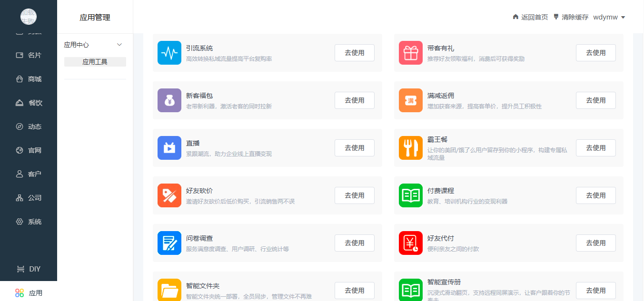The height and width of the screenshot is (301, 644).
Task: Click 去使用 for 直播
Action: point(354,148)
